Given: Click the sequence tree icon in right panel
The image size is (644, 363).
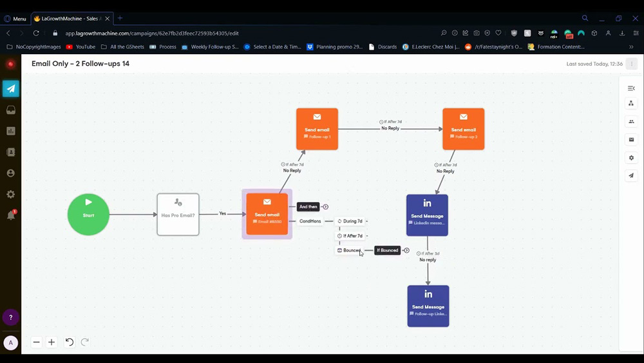Looking at the screenshot, I should tap(631, 103).
